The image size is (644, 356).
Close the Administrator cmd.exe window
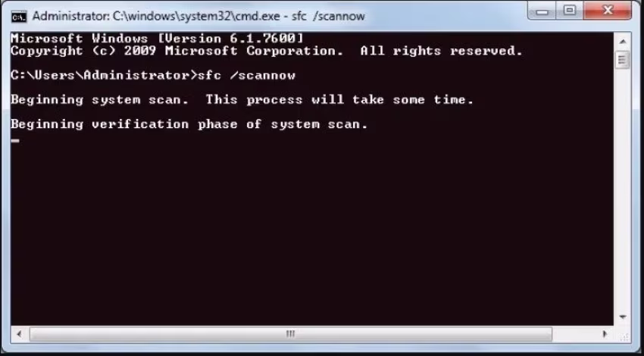[x=608, y=11]
